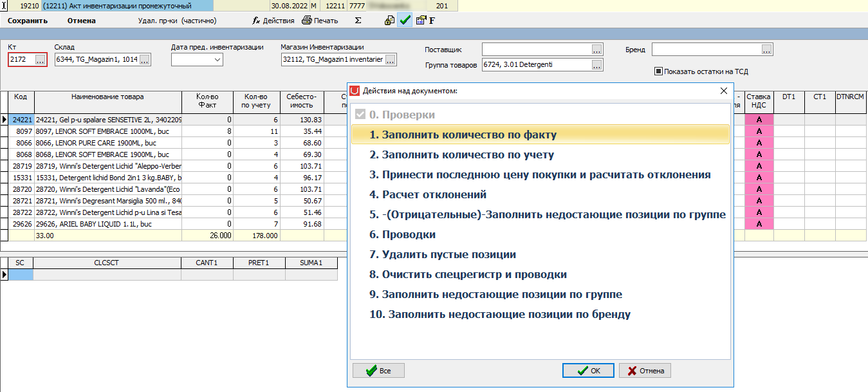This screenshot has width=868, height=392.
Task: Click the Действия fx toolbar button
Action: point(273,21)
